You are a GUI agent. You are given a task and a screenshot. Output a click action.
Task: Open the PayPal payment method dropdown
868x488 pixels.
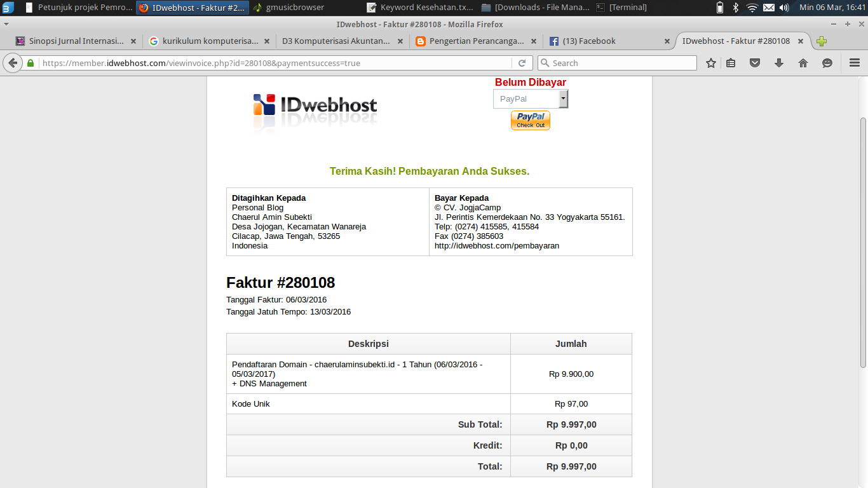pyautogui.click(x=531, y=99)
